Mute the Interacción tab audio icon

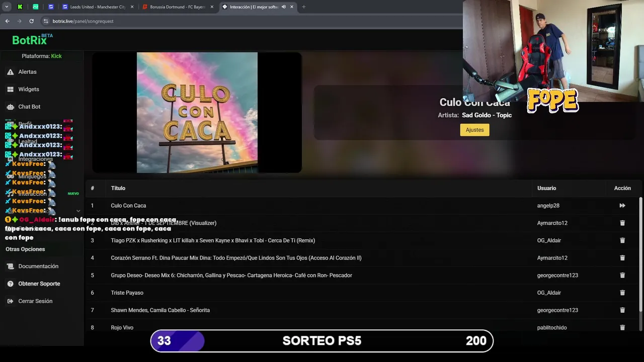point(284,7)
